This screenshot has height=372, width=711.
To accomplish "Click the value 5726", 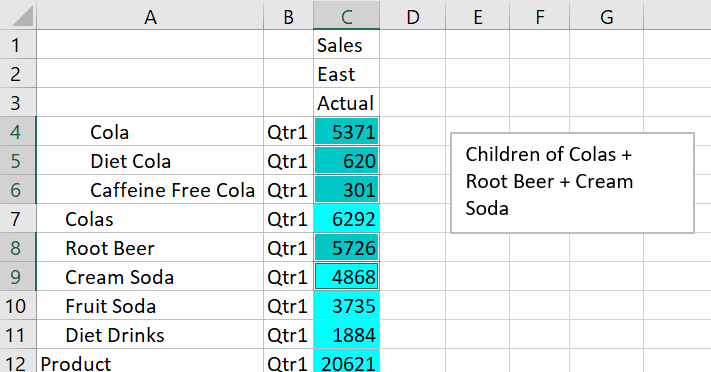I will [x=346, y=248].
